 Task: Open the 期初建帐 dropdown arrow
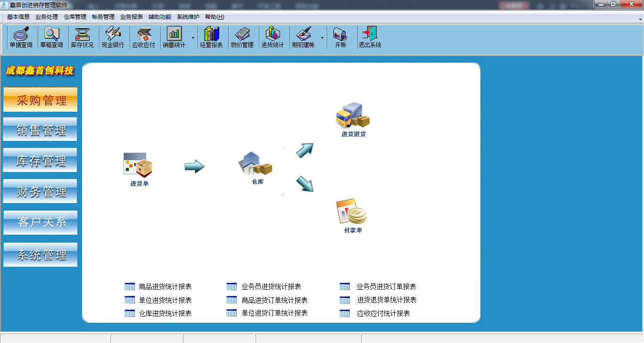click(322, 38)
